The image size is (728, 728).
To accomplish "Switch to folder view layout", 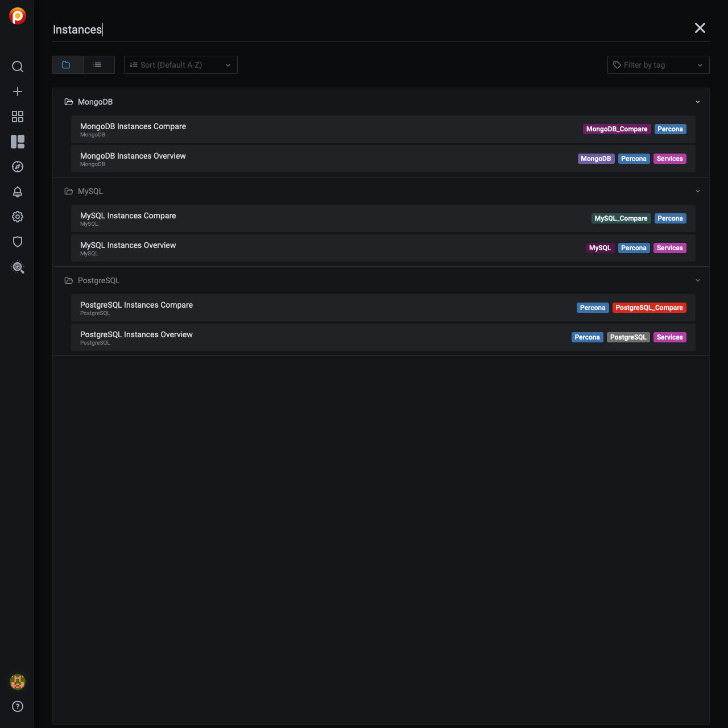I will click(x=67, y=65).
